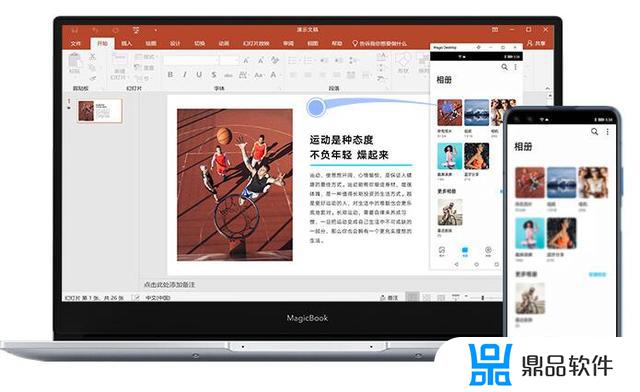Click Android back triangle in Magic Desktop
The height and width of the screenshot is (392, 640).
[456, 264]
